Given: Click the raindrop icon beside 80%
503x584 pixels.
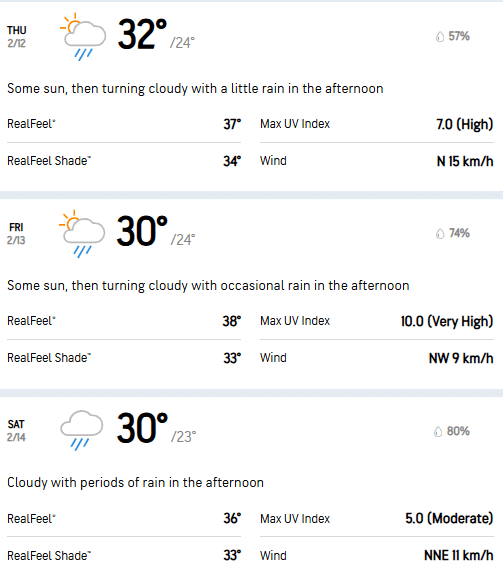Looking at the screenshot, I should coord(438,432).
